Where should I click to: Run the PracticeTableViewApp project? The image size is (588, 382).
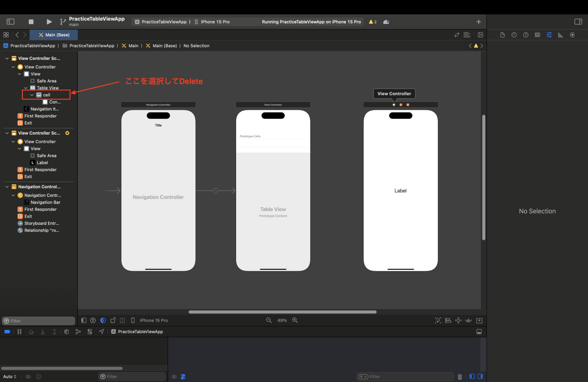(x=49, y=22)
